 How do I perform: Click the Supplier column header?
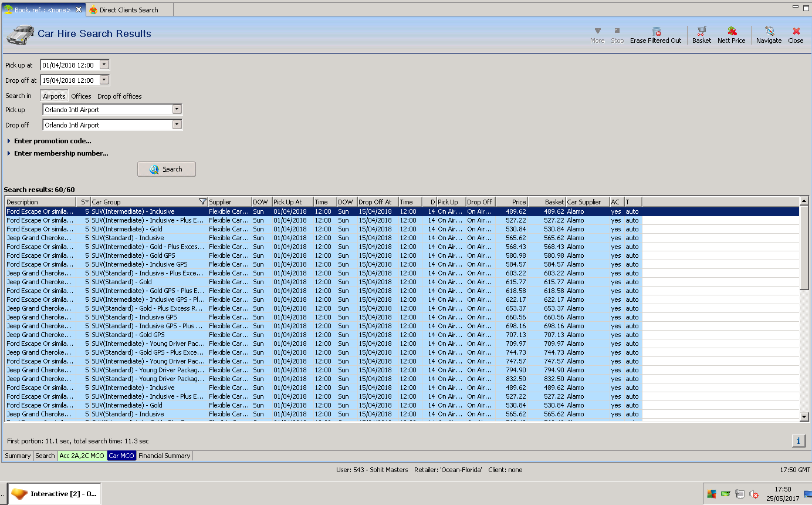coord(229,202)
